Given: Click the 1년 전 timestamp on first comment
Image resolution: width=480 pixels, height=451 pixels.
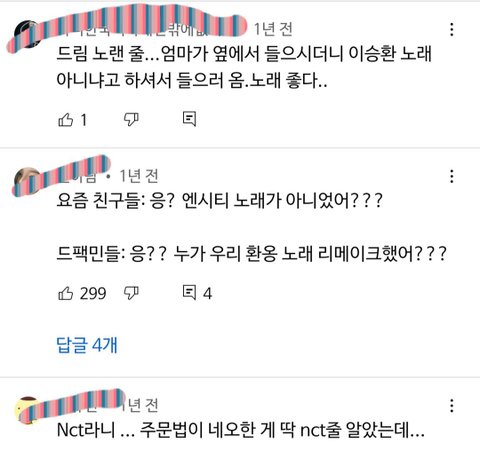Looking at the screenshot, I should 273,29.
